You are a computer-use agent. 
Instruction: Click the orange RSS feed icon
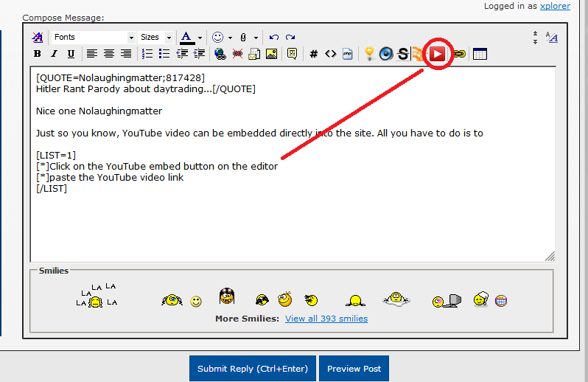click(x=417, y=54)
